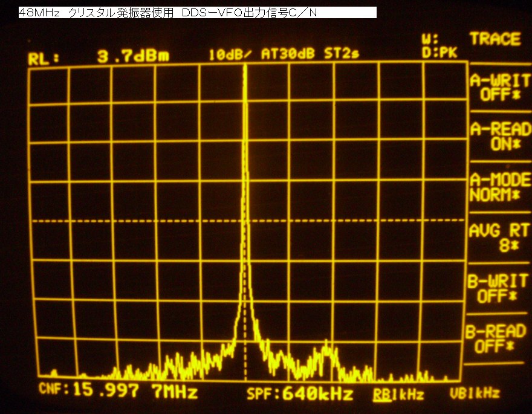Click the carrier peak on the trace
The image size is (532, 414).
coord(245,66)
